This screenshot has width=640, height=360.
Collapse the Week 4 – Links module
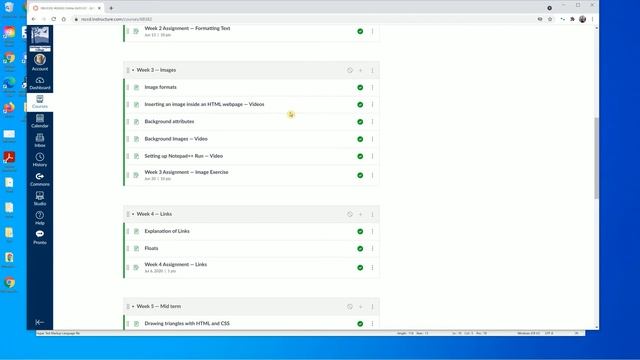(x=133, y=214)
